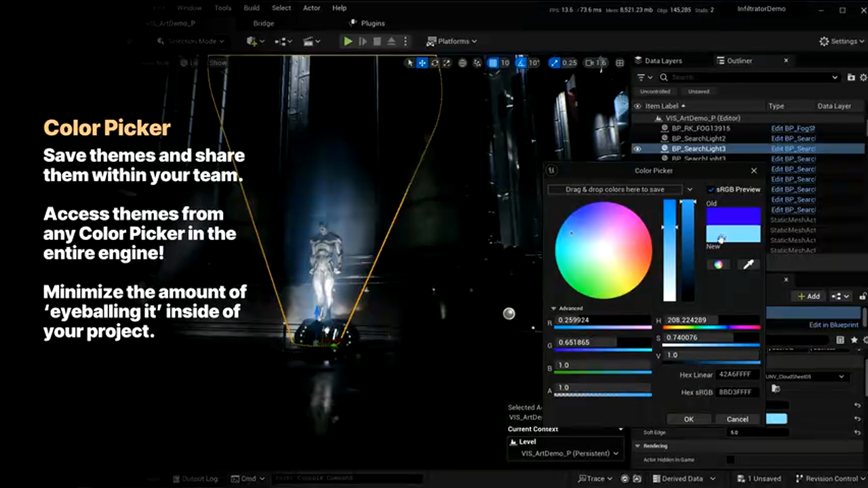The image size is (868, 488).
Task: Open the Data Layers tab
Action: (662, 60)
